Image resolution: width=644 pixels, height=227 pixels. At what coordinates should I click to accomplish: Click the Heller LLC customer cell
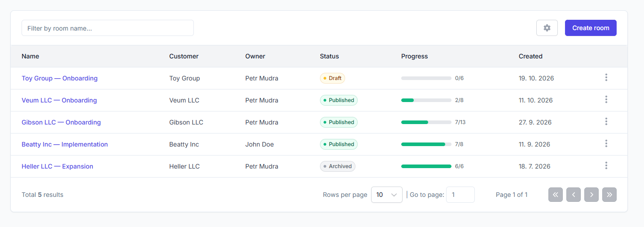[x=184, y=166]
